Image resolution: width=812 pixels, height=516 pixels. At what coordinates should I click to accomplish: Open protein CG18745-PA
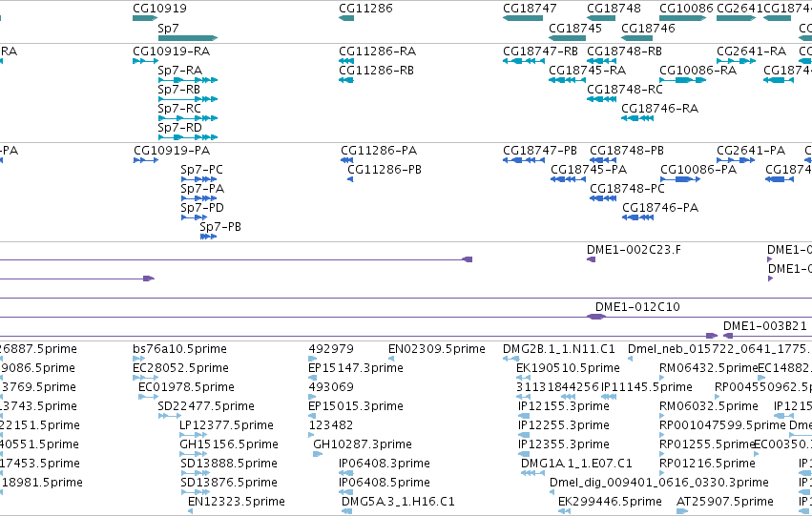(x=589, y=169)
